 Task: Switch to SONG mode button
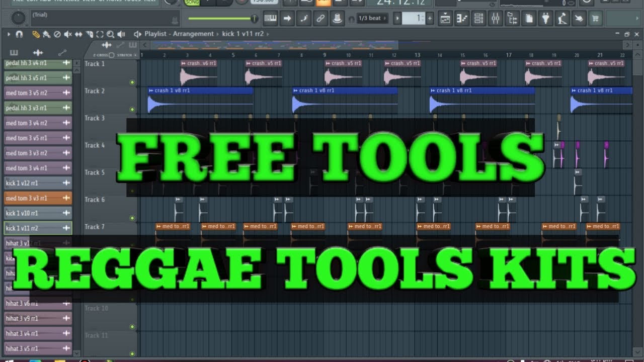tap(192, 2)
